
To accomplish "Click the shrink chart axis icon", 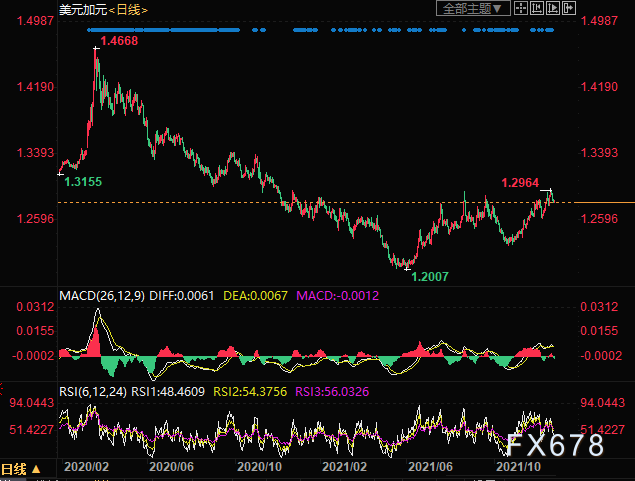I will click(537, 9).
